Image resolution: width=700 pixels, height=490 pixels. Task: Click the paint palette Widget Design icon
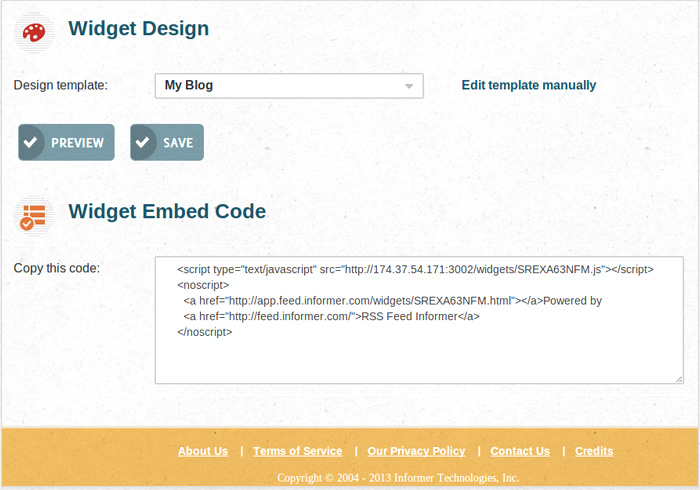tap(34, 30)
